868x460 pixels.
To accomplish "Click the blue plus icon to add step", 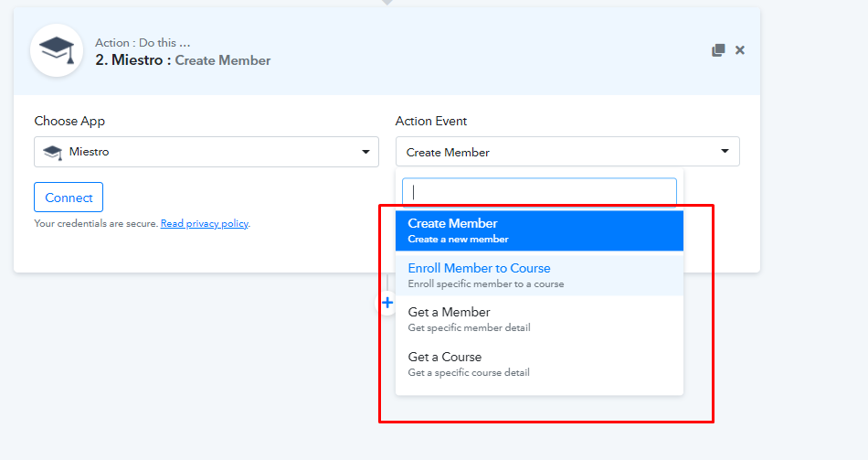I will 387,303.
